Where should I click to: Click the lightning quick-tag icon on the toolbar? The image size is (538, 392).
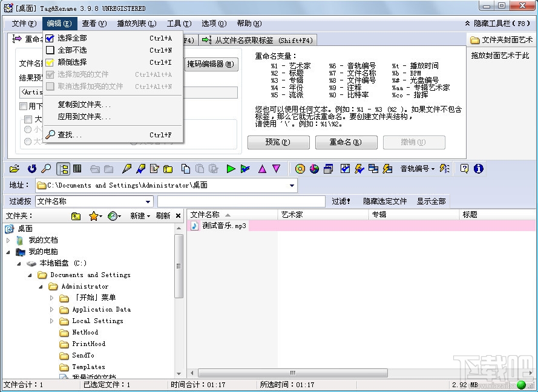click(359, 168)
